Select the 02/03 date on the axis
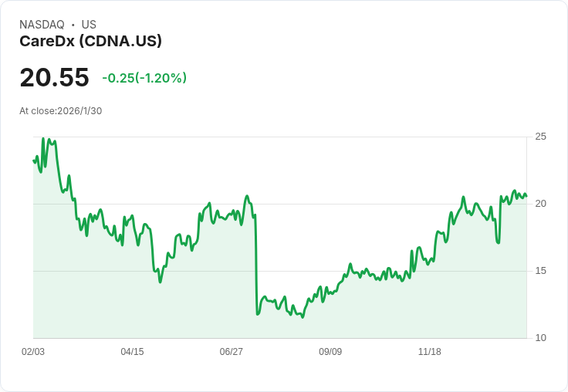The height and width of the screenshot is (392, 568). [33, 352]
